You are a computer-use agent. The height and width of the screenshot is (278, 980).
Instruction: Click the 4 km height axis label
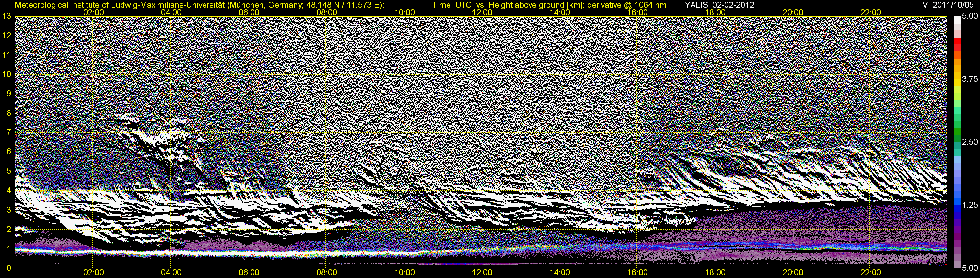9,191
